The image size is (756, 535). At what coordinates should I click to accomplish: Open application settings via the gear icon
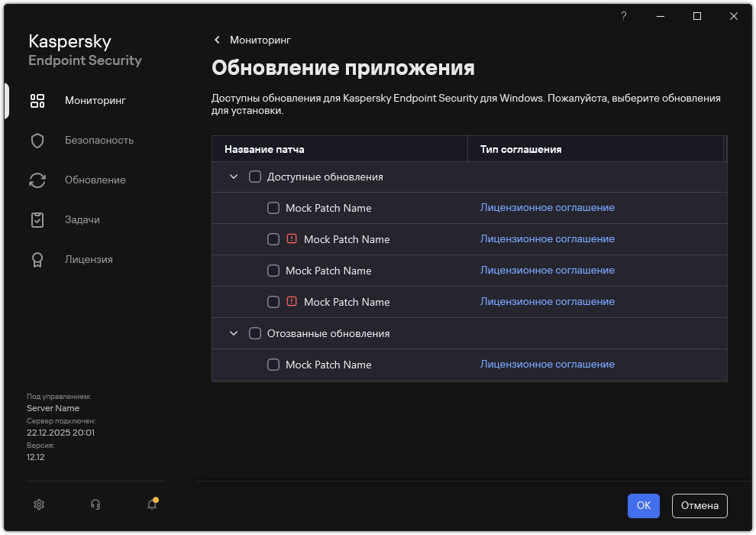pyautogui.click(x=38, y=505)
